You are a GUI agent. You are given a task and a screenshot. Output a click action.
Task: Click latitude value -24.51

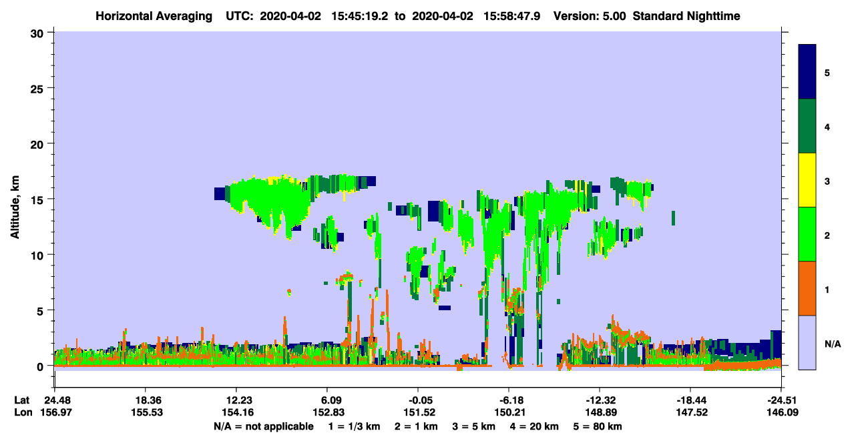781,400
